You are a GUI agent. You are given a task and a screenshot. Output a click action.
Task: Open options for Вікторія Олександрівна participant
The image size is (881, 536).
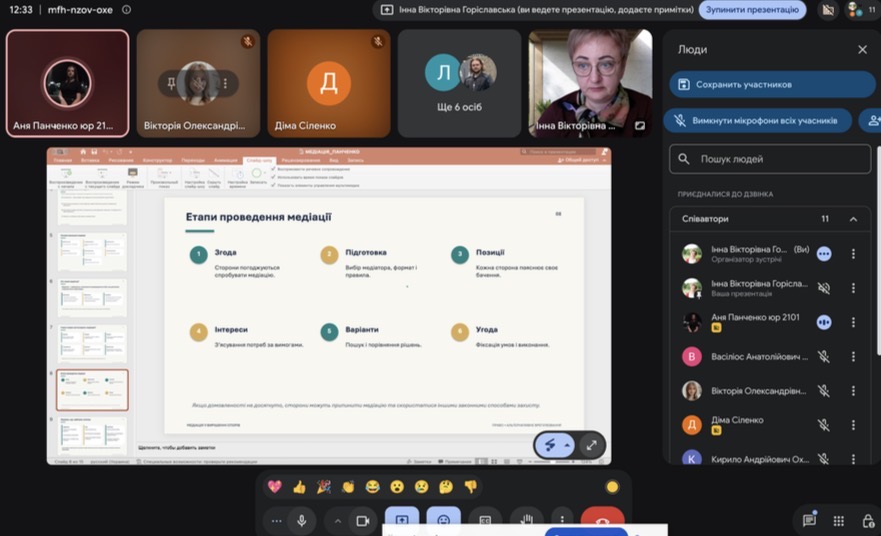(x=853, y=390)
